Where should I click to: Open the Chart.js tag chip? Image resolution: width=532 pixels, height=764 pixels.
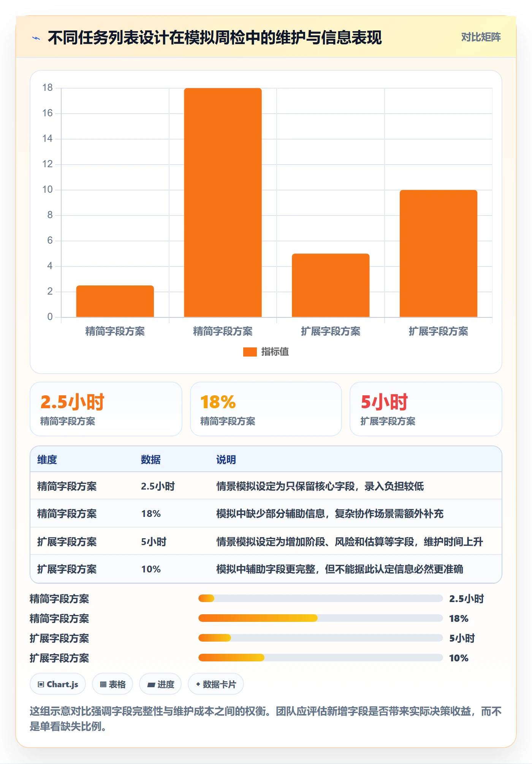(58, 684)
